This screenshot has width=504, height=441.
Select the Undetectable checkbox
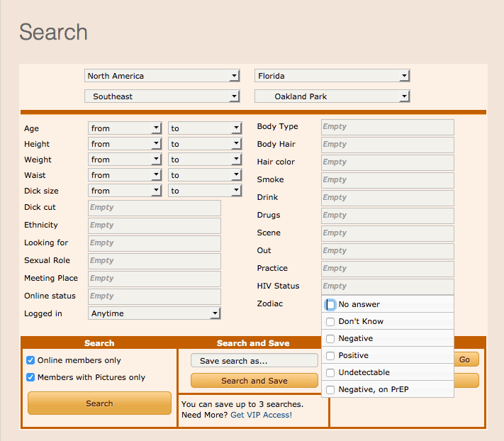330,373
